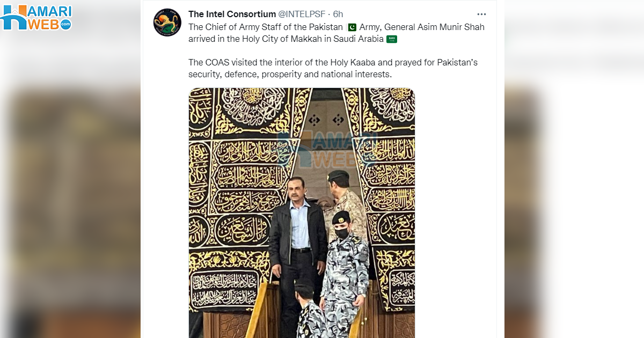This screenshot has height=338, width=644.
Task: Click the HamariWeb watermark on the photo
Action: (x=327, y=148)
